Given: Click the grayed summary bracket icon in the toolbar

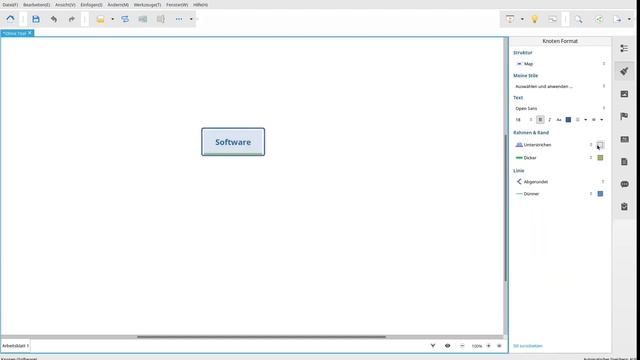Looking at the screenshot, I should click(x=161, y=19).
